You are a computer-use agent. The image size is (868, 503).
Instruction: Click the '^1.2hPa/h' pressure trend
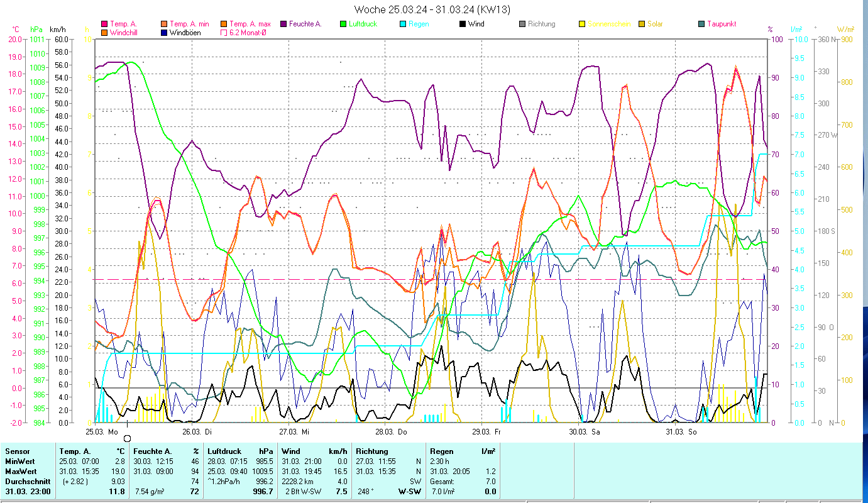click(224, 482)
